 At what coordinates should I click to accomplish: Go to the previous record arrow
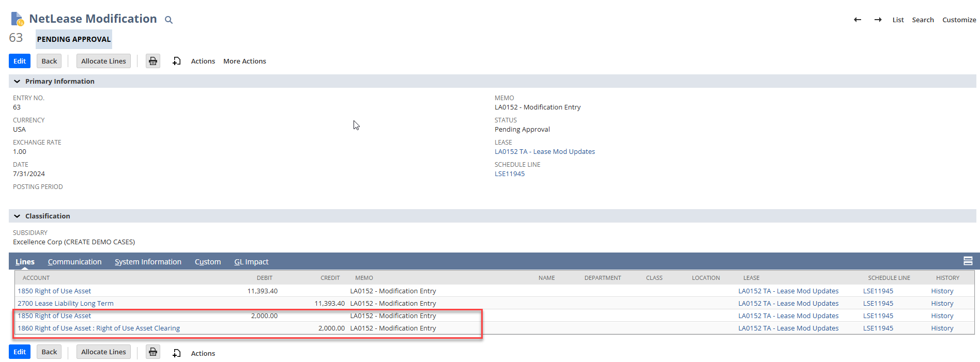point(857,20)
